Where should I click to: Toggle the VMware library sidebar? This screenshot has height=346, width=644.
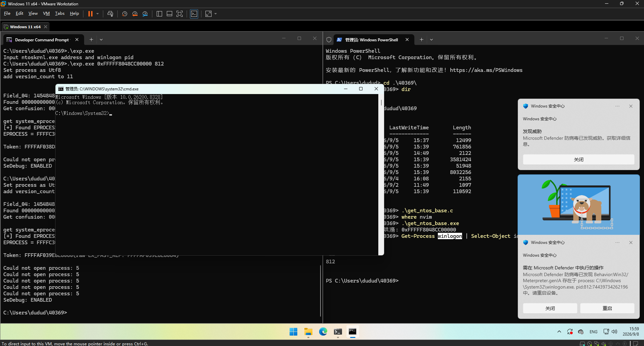click(x=159, y=14)
